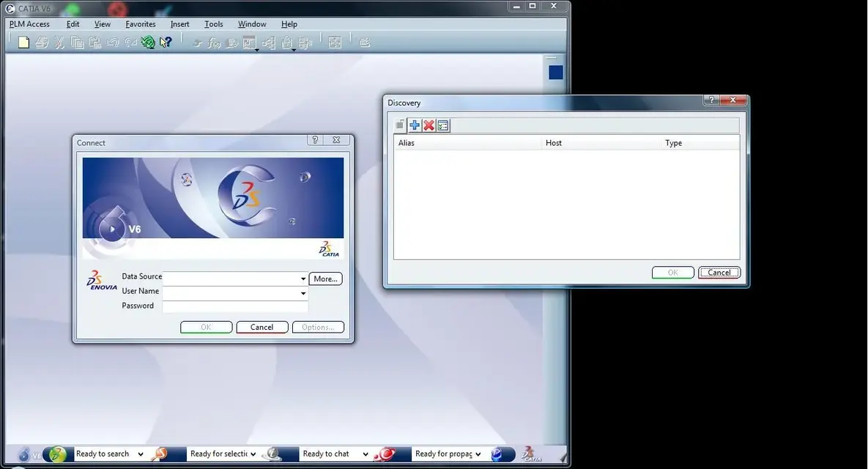868x469 pixels.
Task: Open the Insert menu
Action: coord(180,24)
